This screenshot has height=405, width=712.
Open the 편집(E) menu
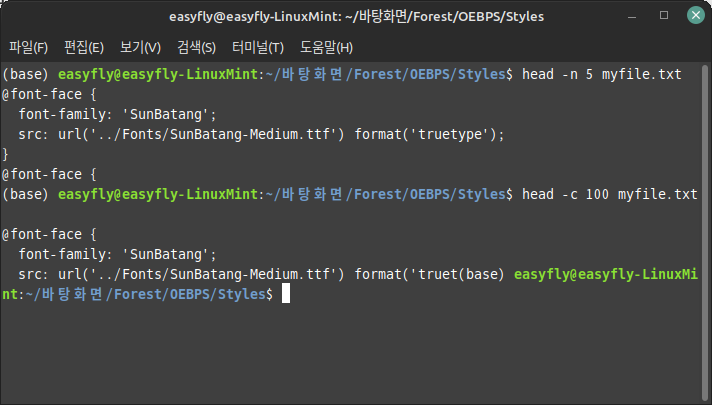tap(84, 47)
